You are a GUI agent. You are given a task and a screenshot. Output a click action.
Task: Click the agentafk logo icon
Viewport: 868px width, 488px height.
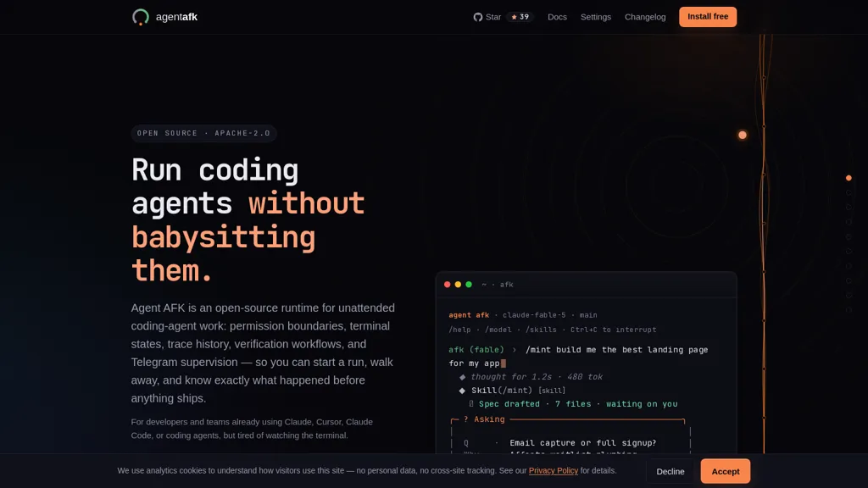tap(141, 17)
